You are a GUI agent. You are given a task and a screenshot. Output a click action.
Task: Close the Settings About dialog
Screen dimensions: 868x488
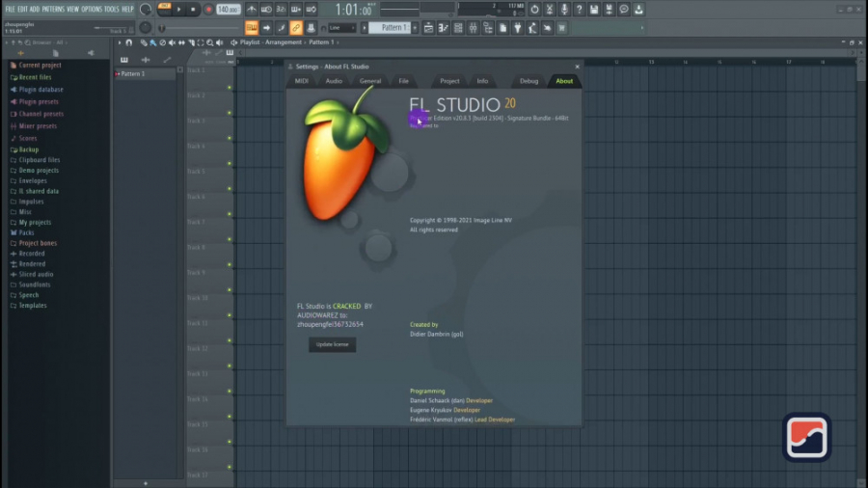click(x=578, y=67)
